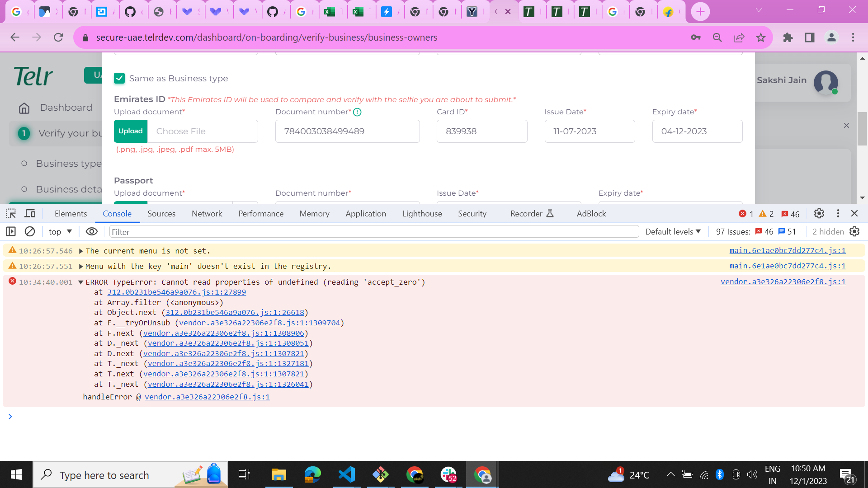Open the top context dropdown in console
The image size is (868, 488).
pos(60,231)
